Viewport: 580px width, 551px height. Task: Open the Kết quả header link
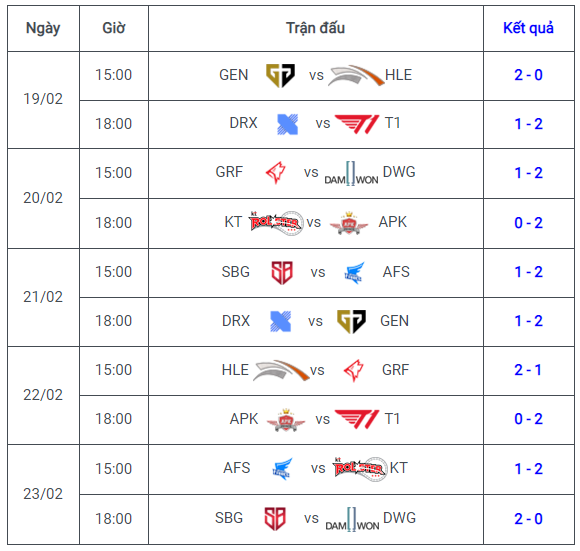pyautogui.click(x=528, y=28)
